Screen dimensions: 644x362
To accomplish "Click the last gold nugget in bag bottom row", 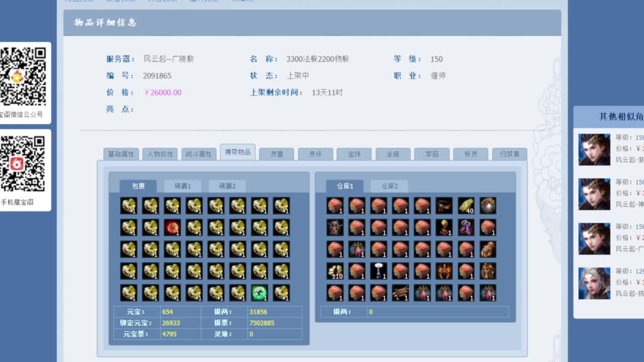I will click(282, 293).
